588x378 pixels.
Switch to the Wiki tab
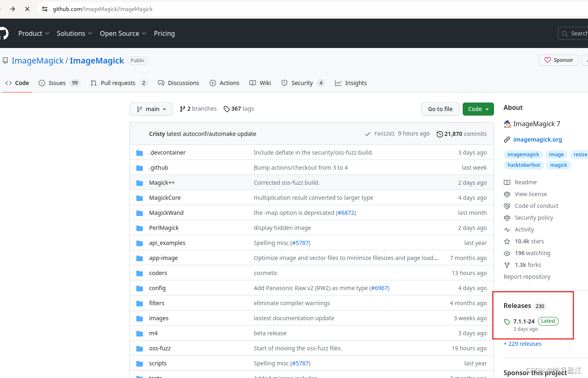coord(260,83)
